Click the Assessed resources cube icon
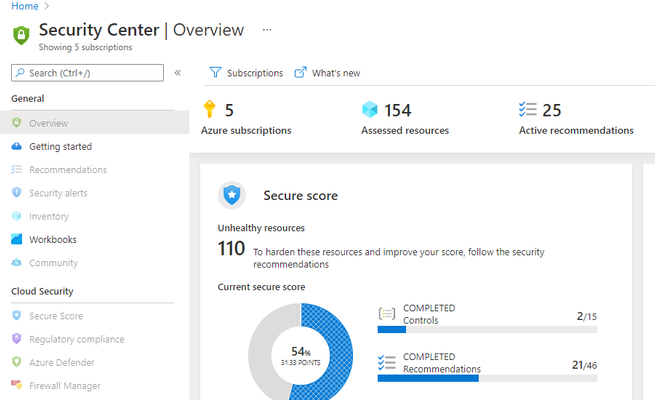 (x=369, y=109)
